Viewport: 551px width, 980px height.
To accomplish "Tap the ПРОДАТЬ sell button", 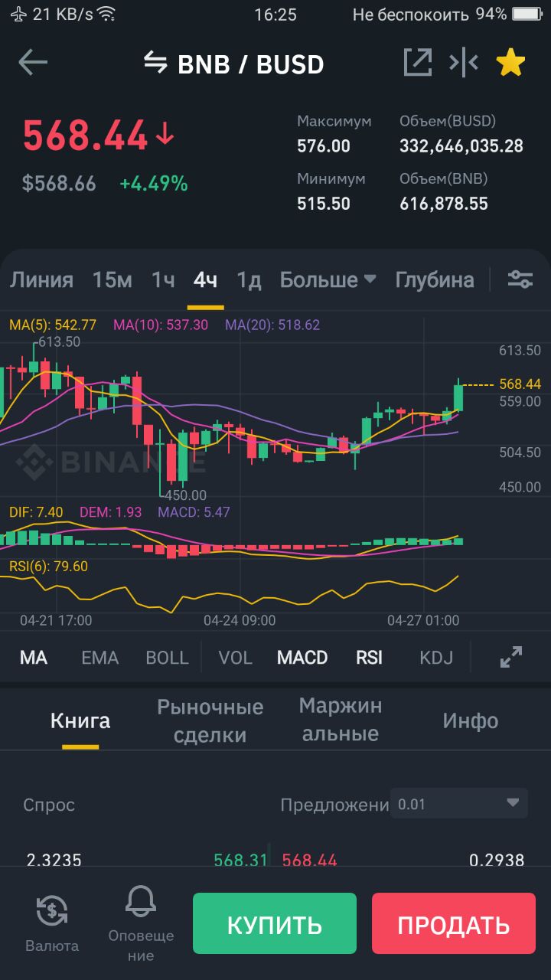I will coord(454,923).
